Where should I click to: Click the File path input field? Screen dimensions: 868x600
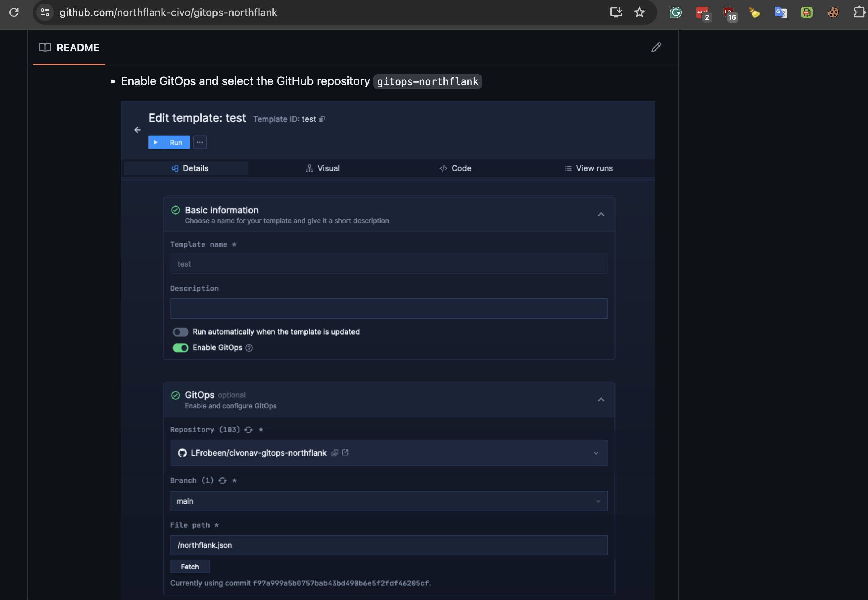point(389,545)
